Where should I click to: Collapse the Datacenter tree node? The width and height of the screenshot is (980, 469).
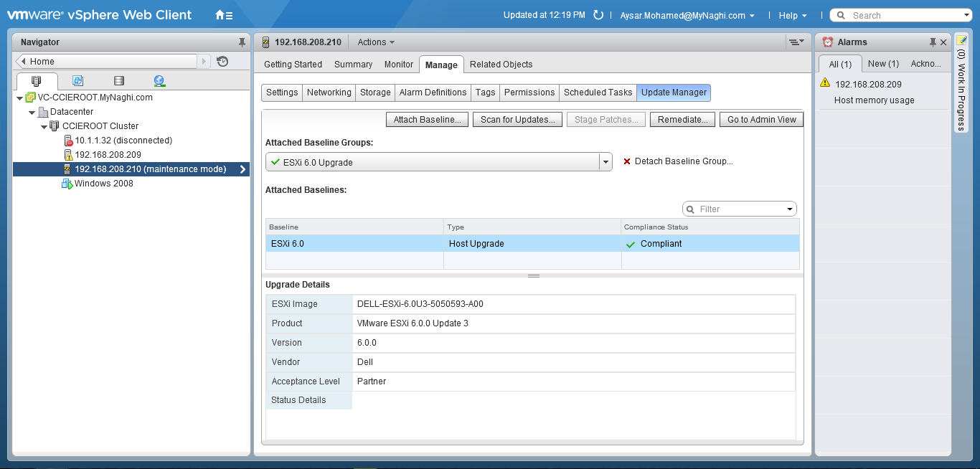pos(32,112)
